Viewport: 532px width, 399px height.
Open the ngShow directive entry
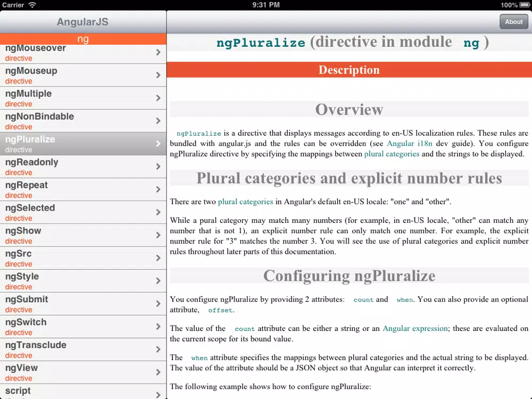click(x=83, y=235)
